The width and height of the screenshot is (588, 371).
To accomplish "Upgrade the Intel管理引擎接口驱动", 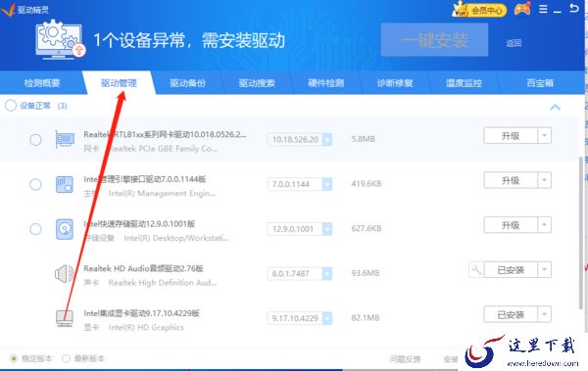I will click(x=511, y=180).
